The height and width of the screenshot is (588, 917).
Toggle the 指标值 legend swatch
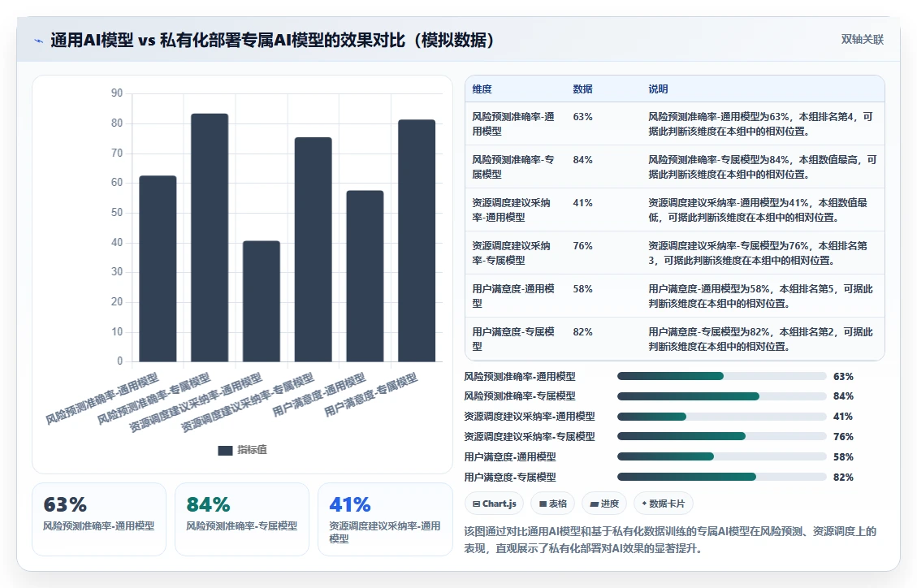[225, 450]
